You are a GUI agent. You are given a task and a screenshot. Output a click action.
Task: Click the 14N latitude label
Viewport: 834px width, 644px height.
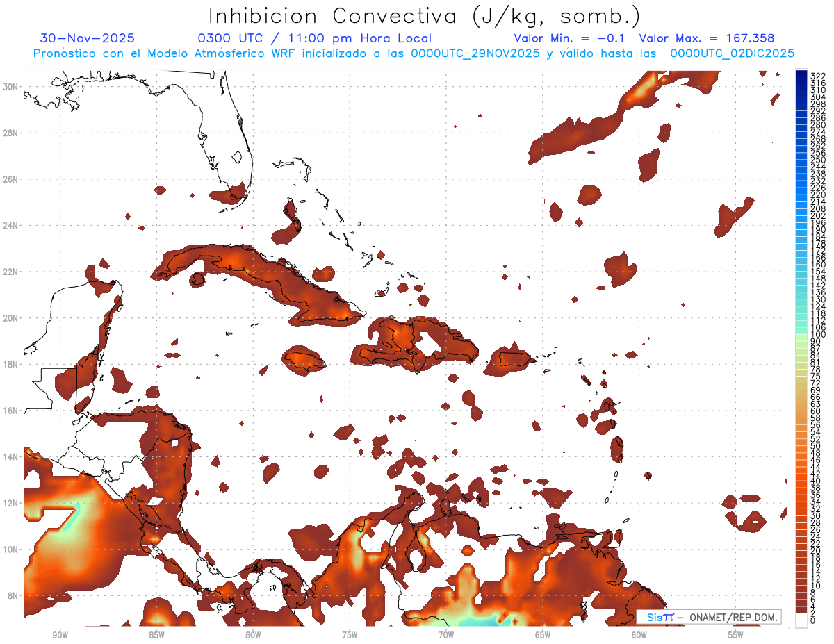coord(11,457)
